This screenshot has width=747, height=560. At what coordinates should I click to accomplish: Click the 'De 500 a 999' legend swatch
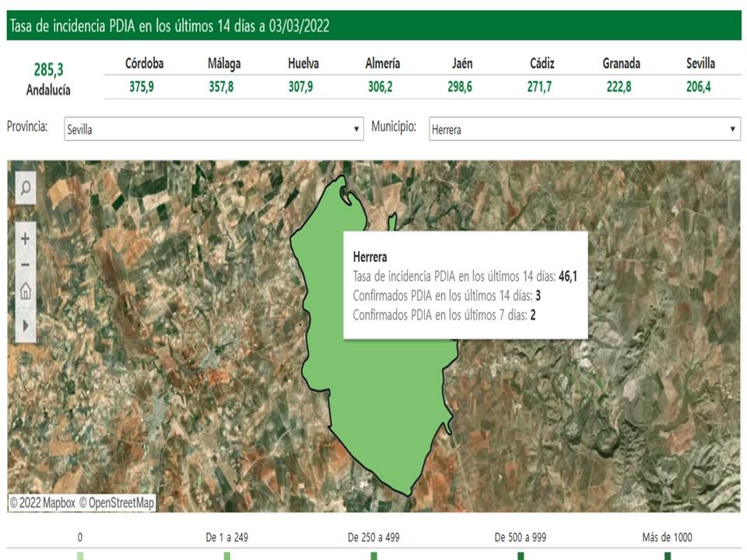click(x=521, y=555)
